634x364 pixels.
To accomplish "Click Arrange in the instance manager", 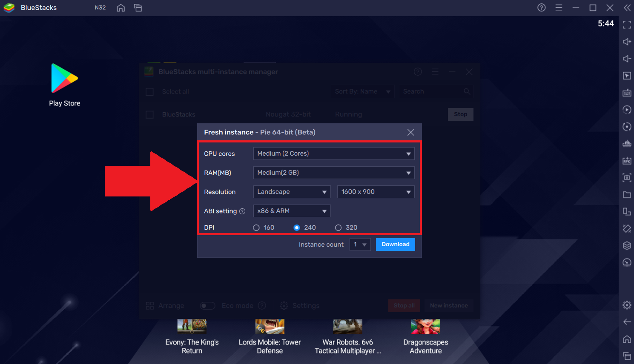I will click(x=165, y=306).
